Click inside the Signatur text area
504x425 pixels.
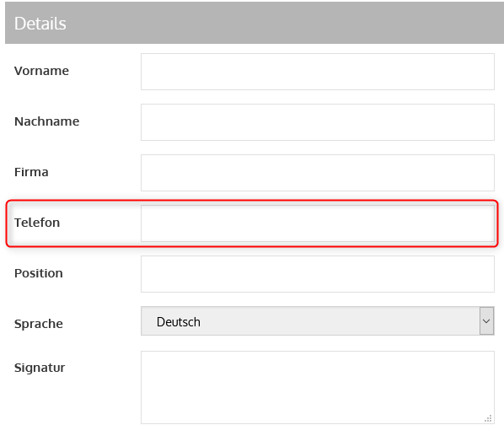(x=317, y=387)
